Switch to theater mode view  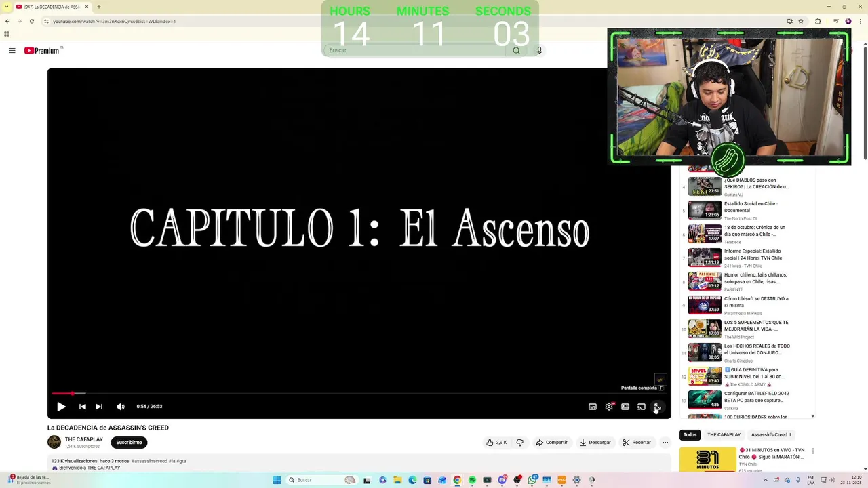click(x=625, y=407)
